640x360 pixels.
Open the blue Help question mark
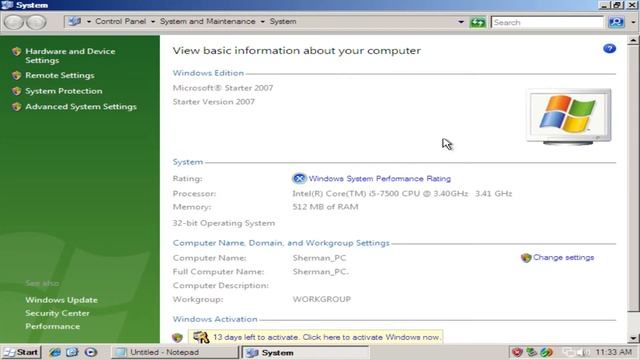pos(609,49)
